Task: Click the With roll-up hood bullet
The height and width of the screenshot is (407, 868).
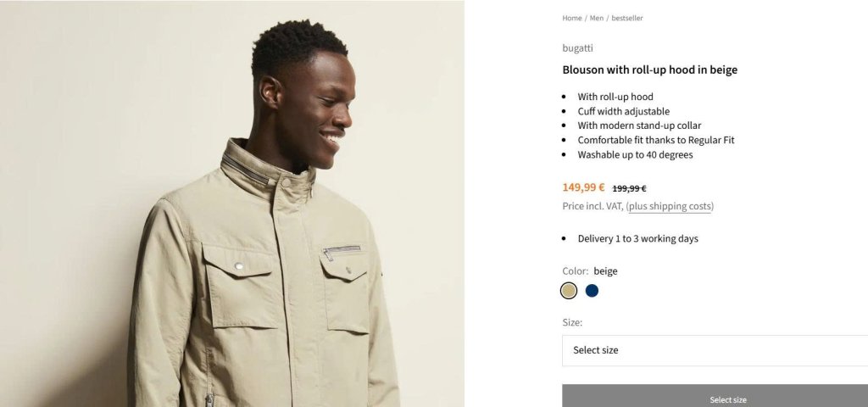Action: pos(615,97)
